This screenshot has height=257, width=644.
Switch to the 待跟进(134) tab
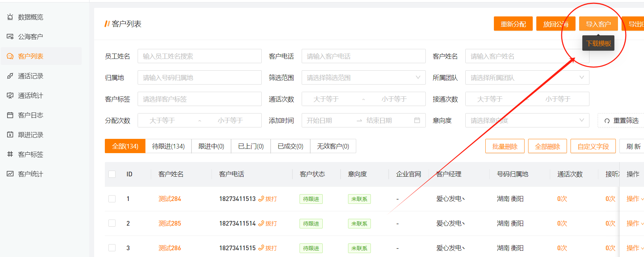(168, 146)
